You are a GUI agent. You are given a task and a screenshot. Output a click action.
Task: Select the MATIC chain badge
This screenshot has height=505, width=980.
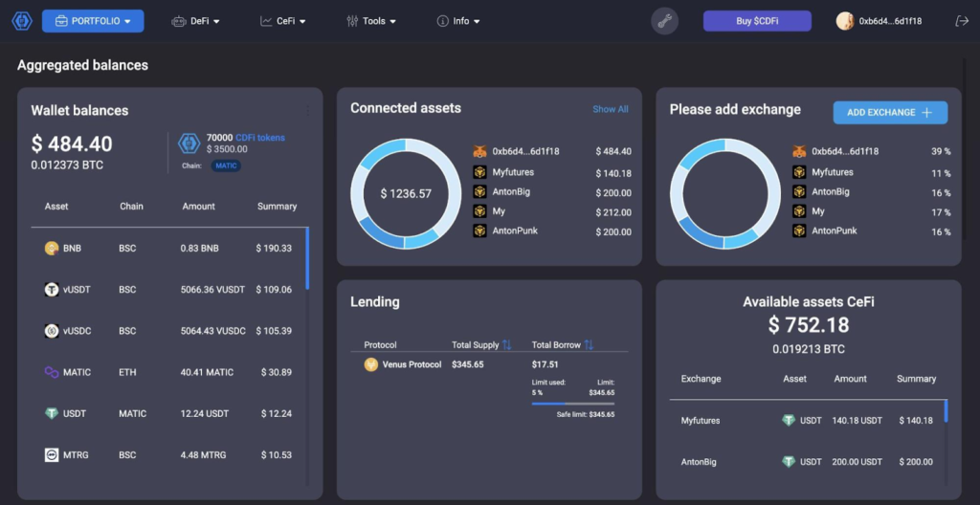[226, 165]
